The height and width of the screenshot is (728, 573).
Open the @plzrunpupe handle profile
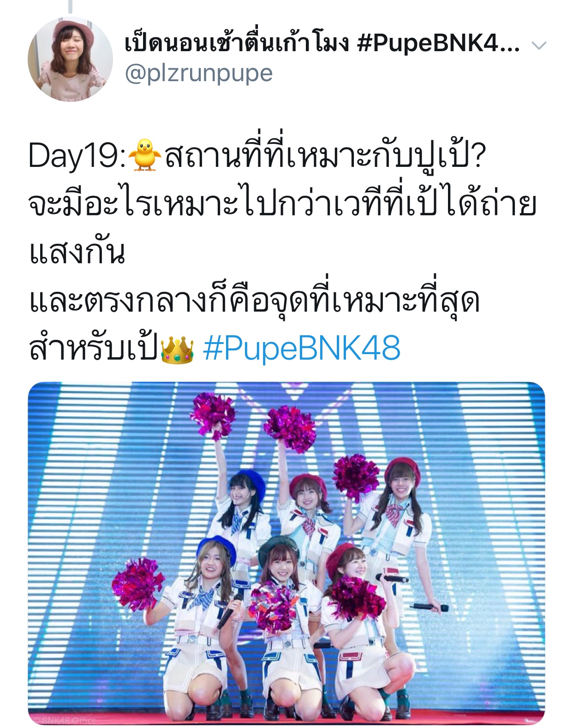point(199,73)
